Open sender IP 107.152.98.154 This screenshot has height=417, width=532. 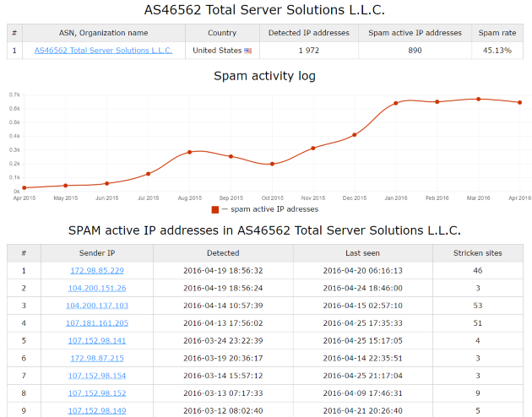tap(97, 376)
